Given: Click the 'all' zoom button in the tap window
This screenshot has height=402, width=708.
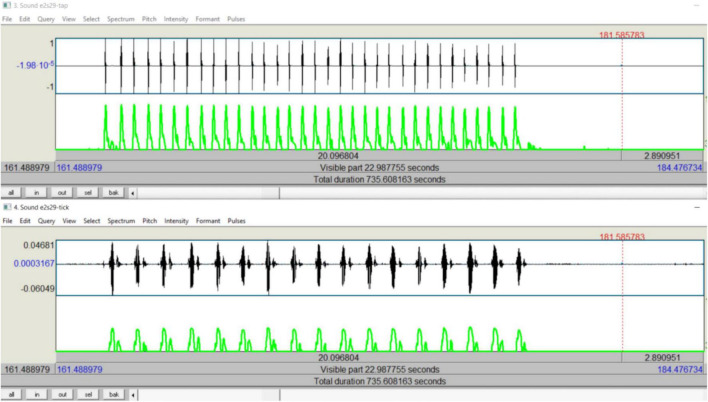Looking at the screenshot, I should (x=12, y=193).
